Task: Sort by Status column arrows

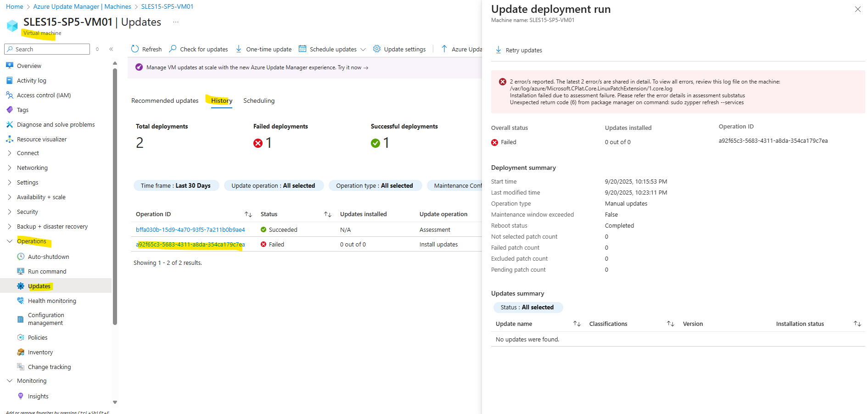Action: (x=328, y=214)
